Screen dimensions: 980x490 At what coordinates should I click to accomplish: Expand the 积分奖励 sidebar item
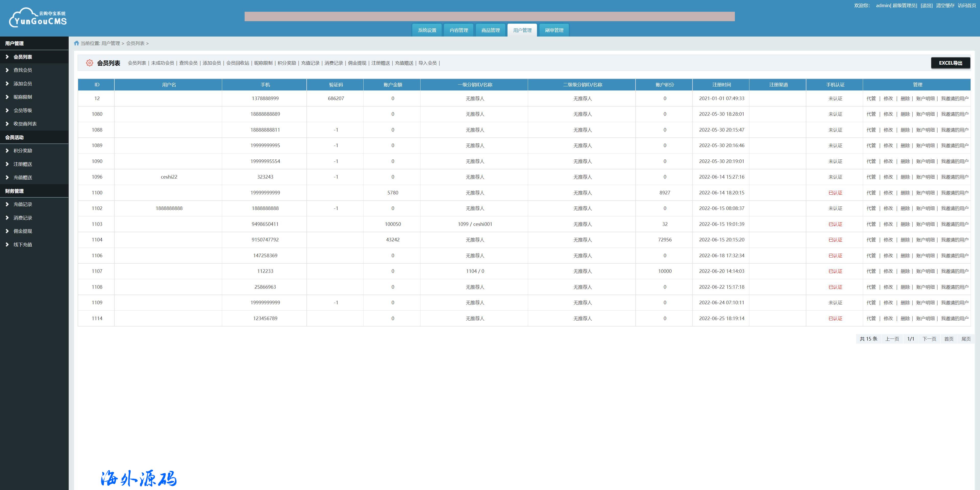click(x=22, y=151)
